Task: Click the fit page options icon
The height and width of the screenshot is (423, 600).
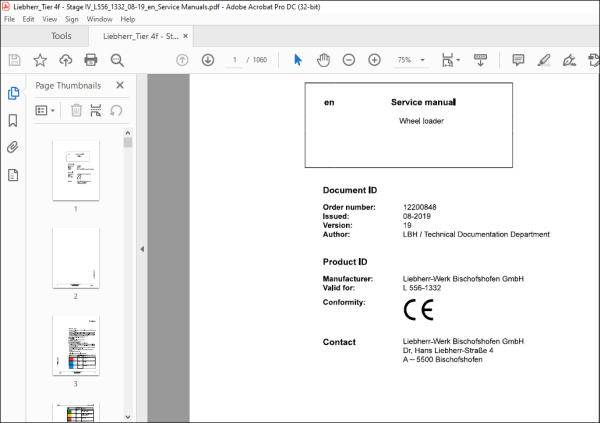Action: point(447,60)
